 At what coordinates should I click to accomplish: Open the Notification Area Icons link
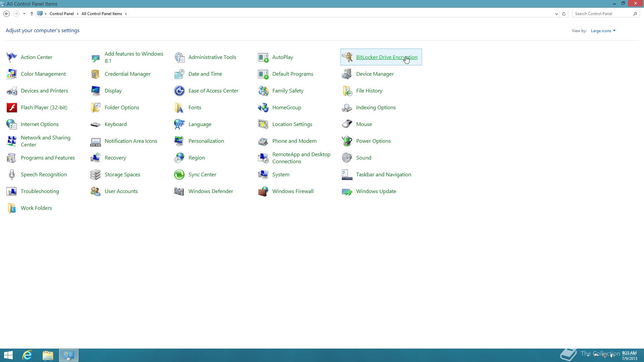pyautogui.click(x=131, y=141)
